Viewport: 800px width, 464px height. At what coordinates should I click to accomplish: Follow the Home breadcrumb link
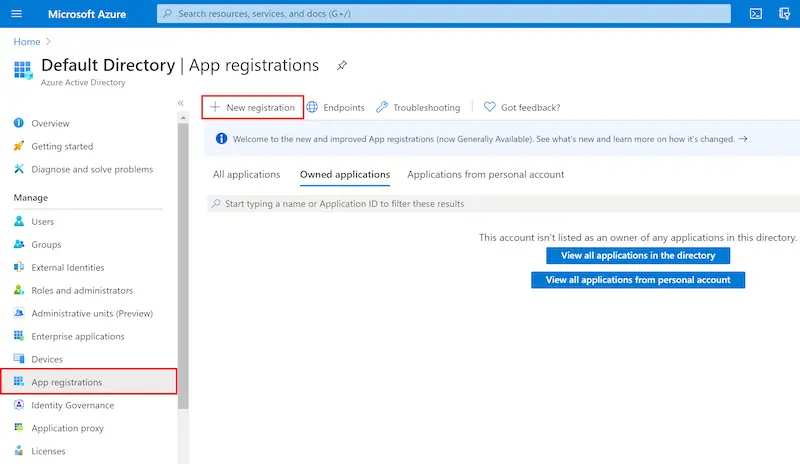[27, 41]
